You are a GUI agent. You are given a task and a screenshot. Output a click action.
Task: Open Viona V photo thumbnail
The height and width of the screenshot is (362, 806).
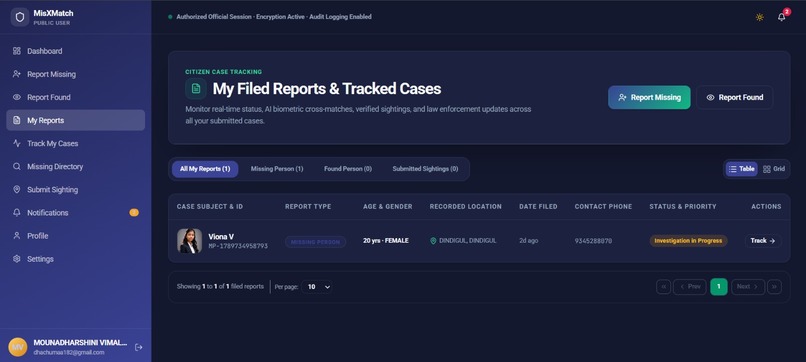coord(190,241)
